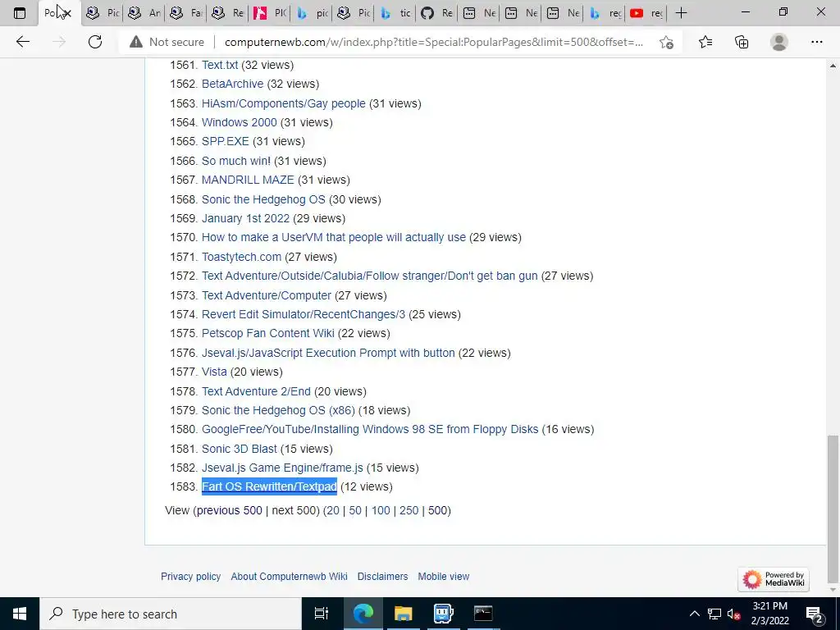The height and width of the screenshot is (630, 840).
Task: Open the MANDRILL MAZE link
Action: click(x=248, y=180)
